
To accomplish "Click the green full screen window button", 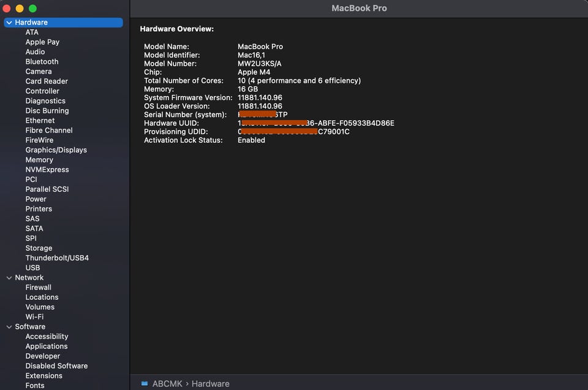I will (32, 9).
